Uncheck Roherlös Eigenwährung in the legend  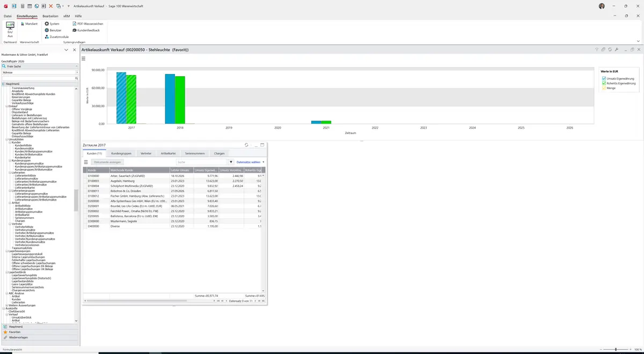[x=604, y=83]
